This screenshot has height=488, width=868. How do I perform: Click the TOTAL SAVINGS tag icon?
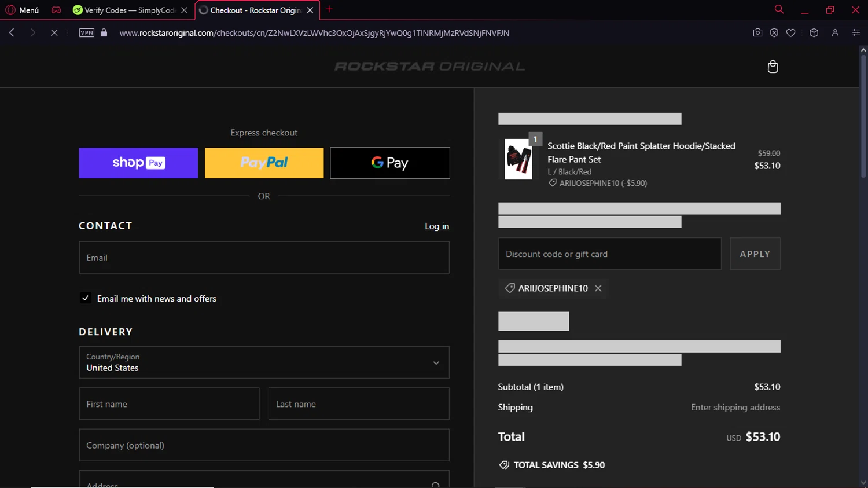504,465
